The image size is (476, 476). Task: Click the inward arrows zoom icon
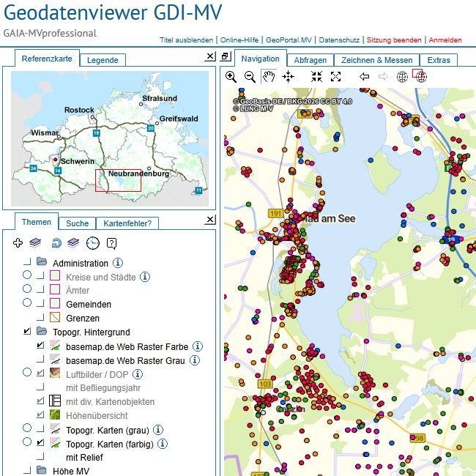click(x=316, y=76)
